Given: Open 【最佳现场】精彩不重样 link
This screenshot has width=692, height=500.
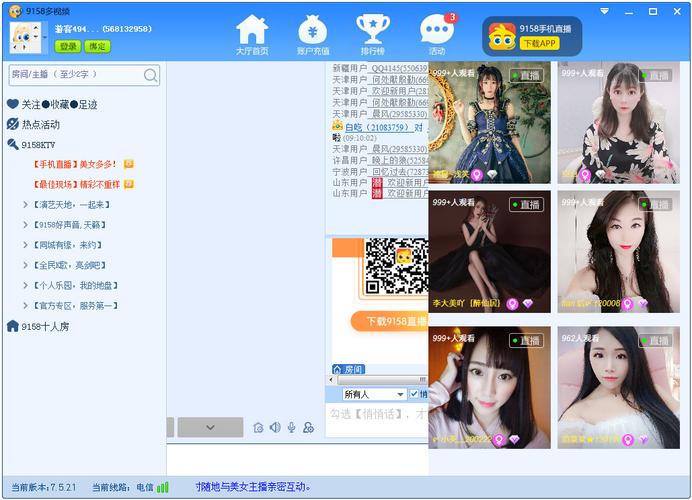Looking at the screenshot, I should click(x=76, y=184).
